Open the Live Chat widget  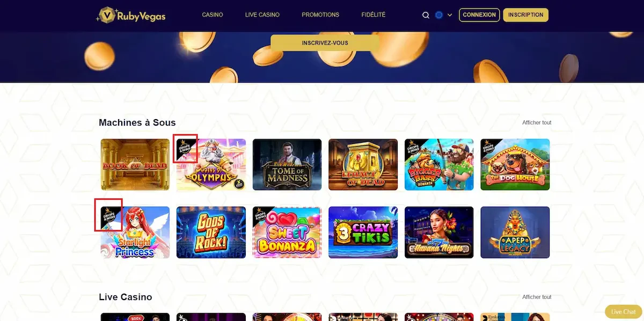(623, 312)
